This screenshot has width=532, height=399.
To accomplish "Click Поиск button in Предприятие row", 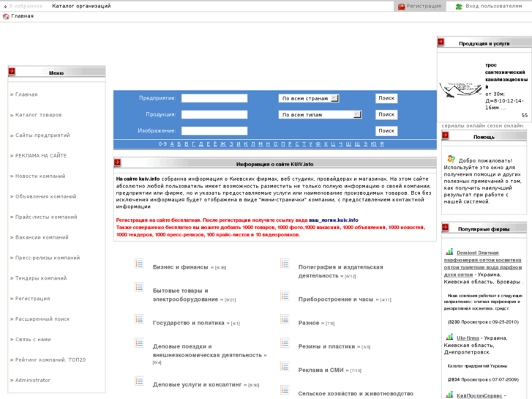I will coord(386,98).
